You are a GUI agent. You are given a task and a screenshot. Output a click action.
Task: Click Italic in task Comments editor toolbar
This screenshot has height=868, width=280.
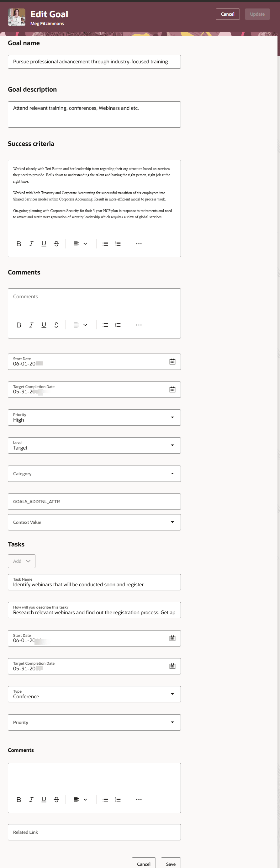click(31, 799)
